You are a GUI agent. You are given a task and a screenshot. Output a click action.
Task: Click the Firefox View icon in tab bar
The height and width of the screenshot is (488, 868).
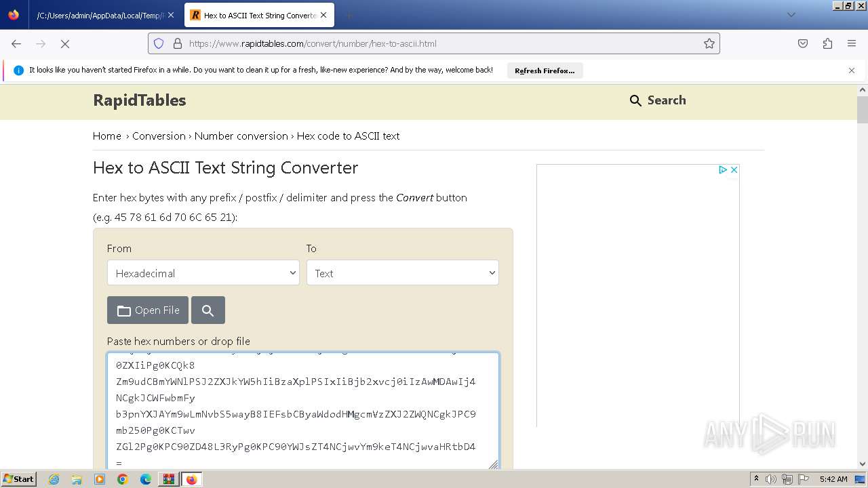14,15
